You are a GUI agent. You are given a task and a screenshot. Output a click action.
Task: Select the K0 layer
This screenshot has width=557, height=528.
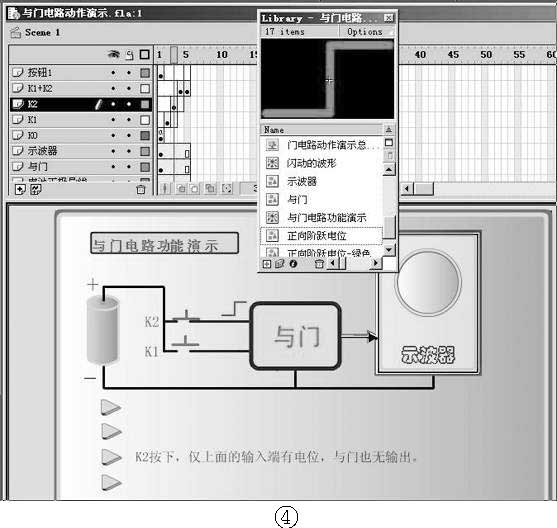(81, 135)
